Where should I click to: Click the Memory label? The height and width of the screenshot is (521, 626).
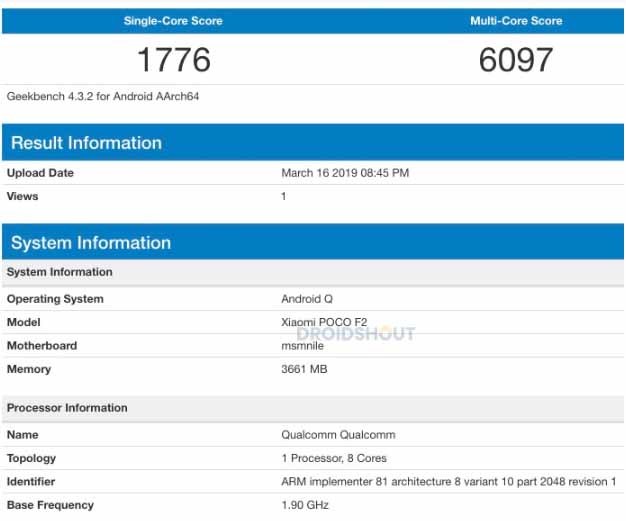pyautogui.click(x=29, y=369)
